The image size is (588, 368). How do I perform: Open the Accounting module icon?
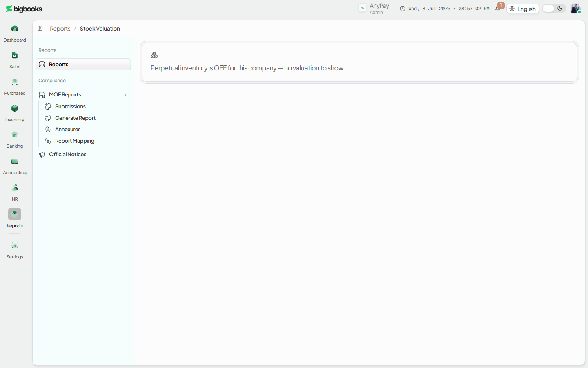tap(15, 161)
